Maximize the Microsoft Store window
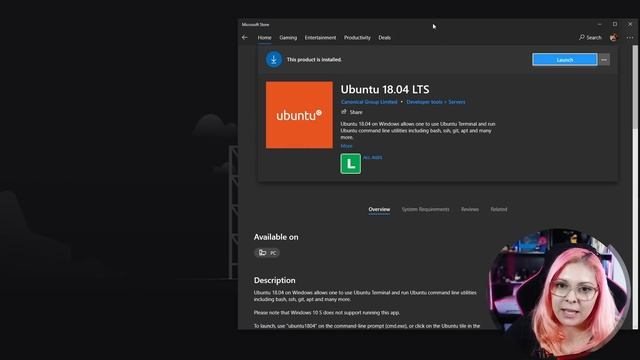The width and height of the screenshot is (640, 360). coord(615,24)
